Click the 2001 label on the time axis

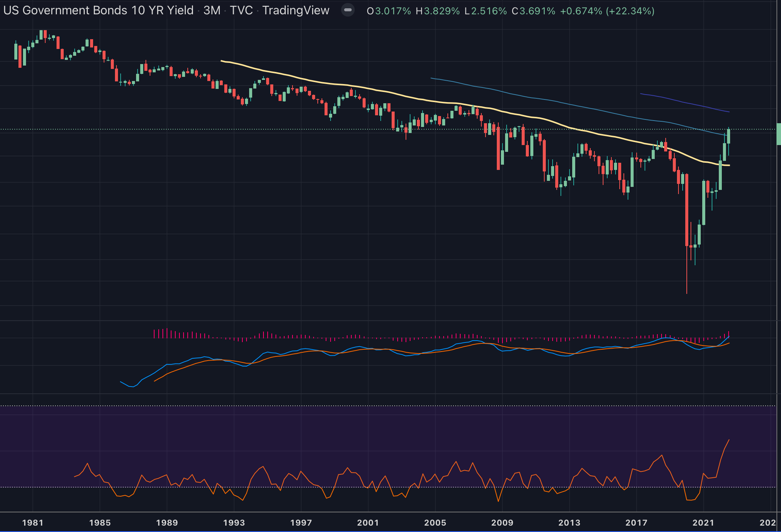(368, 523)
